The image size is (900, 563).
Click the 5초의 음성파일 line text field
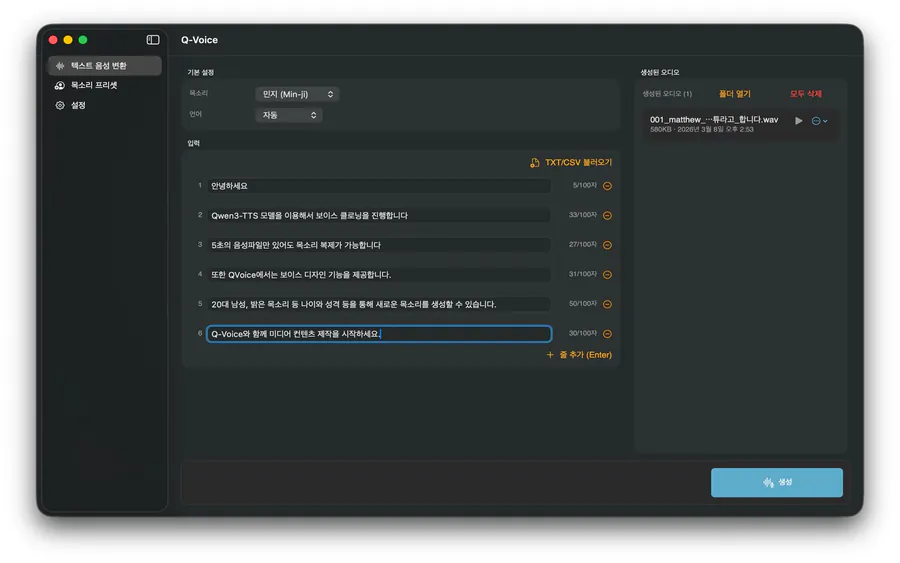(378, 245)
